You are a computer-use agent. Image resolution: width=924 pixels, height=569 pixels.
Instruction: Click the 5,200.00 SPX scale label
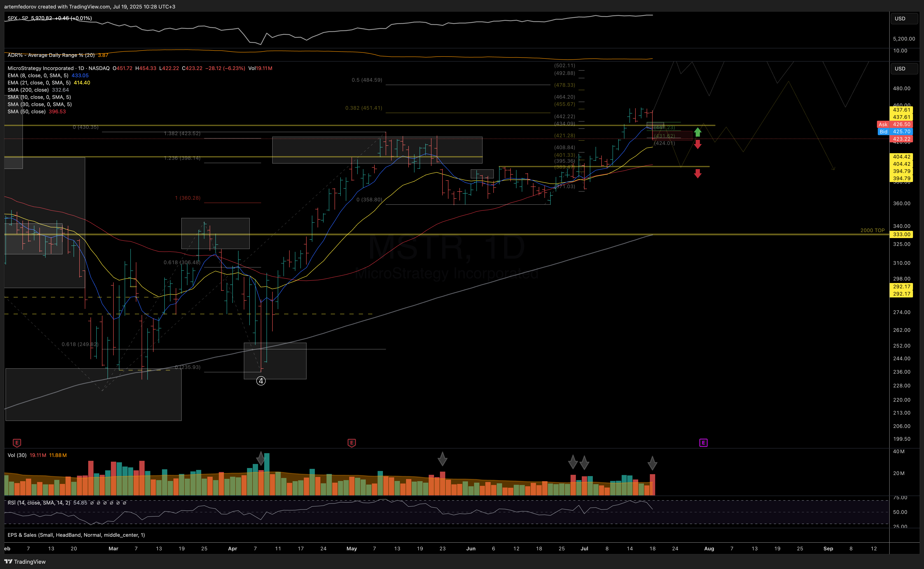click(904, 38)
